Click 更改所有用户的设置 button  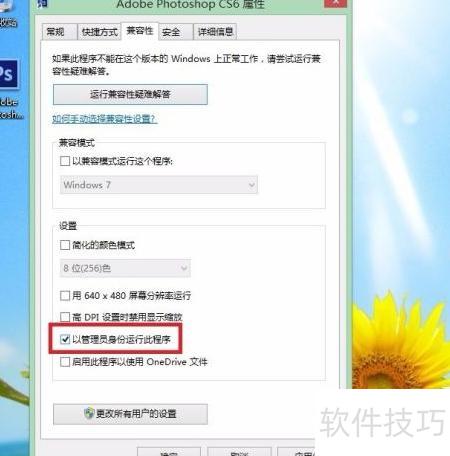point(130,414)
